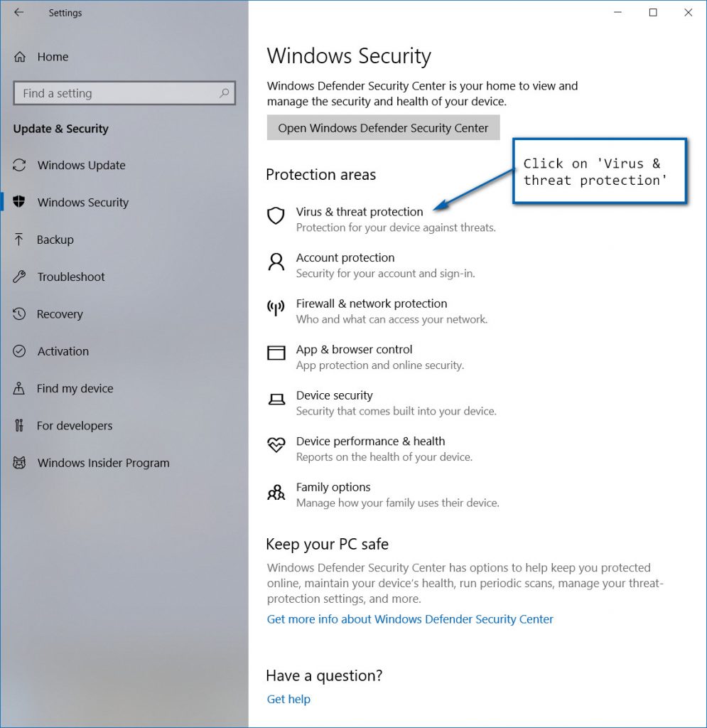Click the App & browser control icon

click(276, 353)
